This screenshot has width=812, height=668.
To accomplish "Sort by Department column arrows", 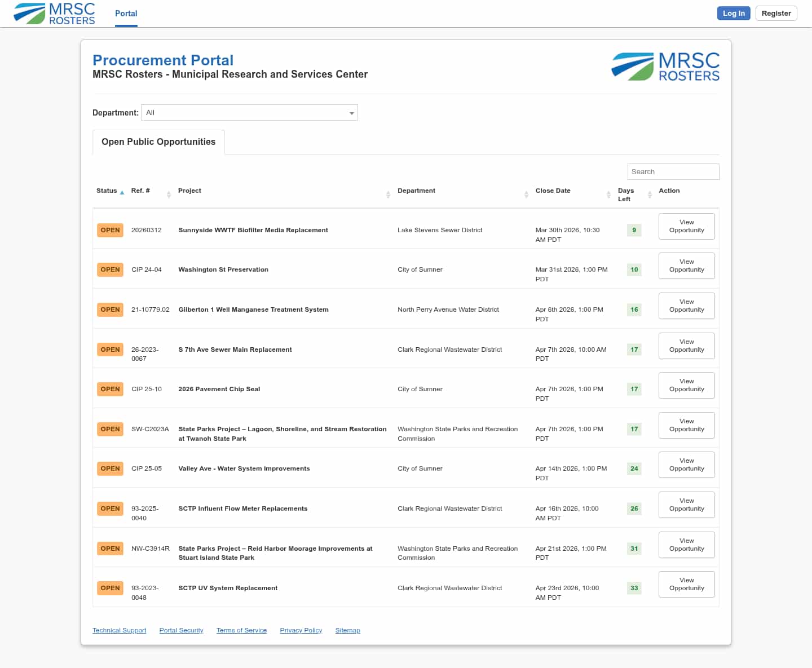I will [526, 194].
